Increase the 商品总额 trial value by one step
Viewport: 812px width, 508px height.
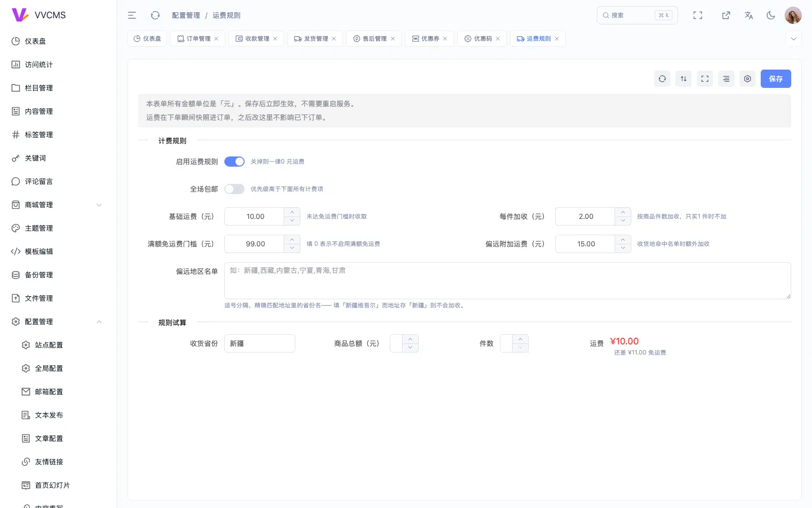click(x=410, y=339)
